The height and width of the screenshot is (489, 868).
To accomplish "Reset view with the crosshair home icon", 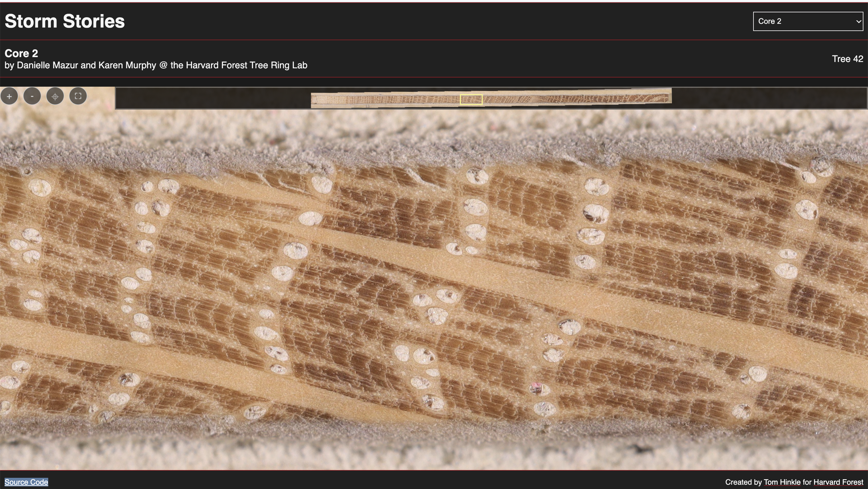I will pos(55,96).
